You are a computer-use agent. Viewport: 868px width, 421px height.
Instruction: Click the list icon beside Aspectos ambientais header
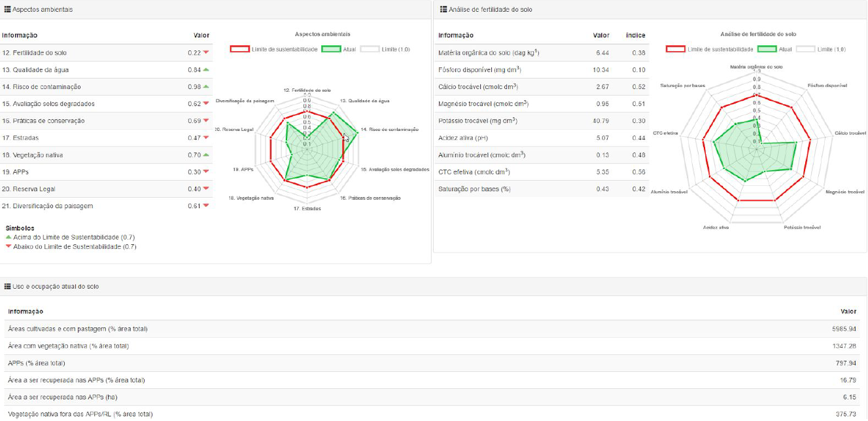[x=8, y=10]
